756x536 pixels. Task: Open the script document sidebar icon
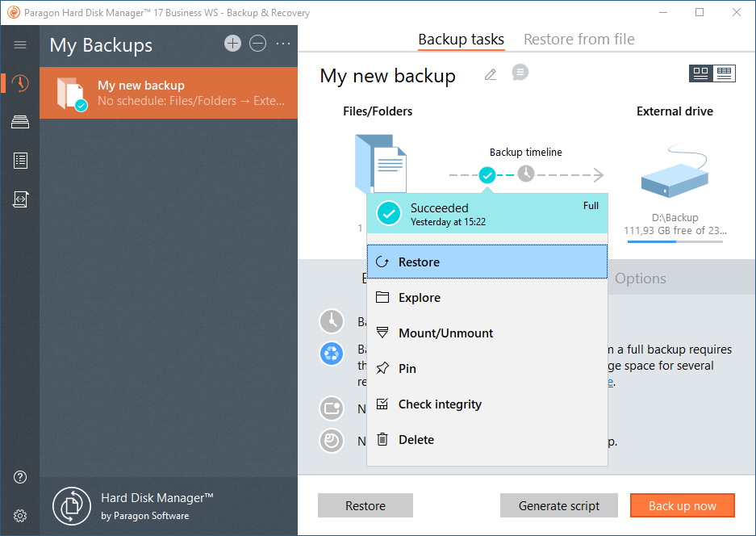(20, 199)
